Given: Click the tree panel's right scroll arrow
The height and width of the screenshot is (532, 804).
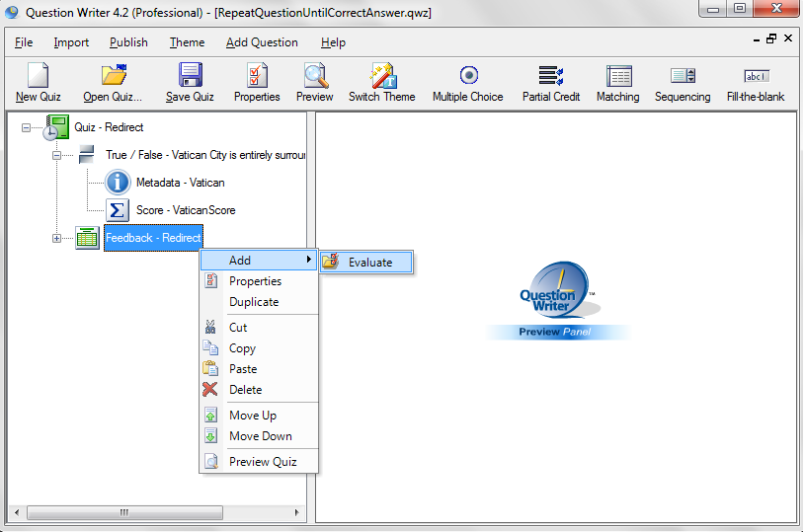Looking at the screenshot, I should 296,512.
